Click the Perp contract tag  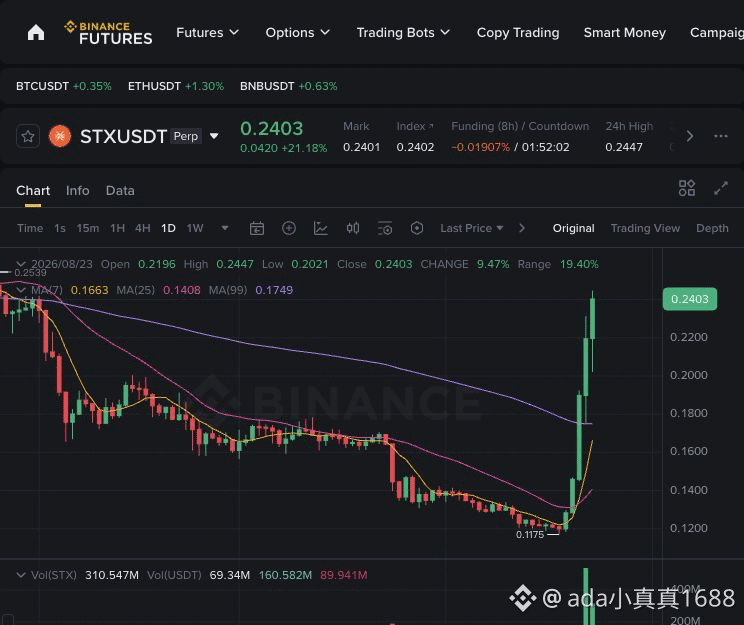coord(186,137)
